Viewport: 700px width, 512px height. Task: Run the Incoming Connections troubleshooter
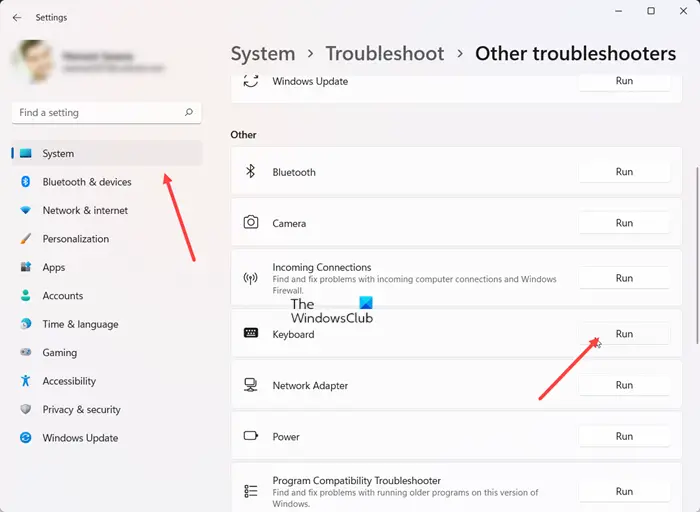(624, 278)
